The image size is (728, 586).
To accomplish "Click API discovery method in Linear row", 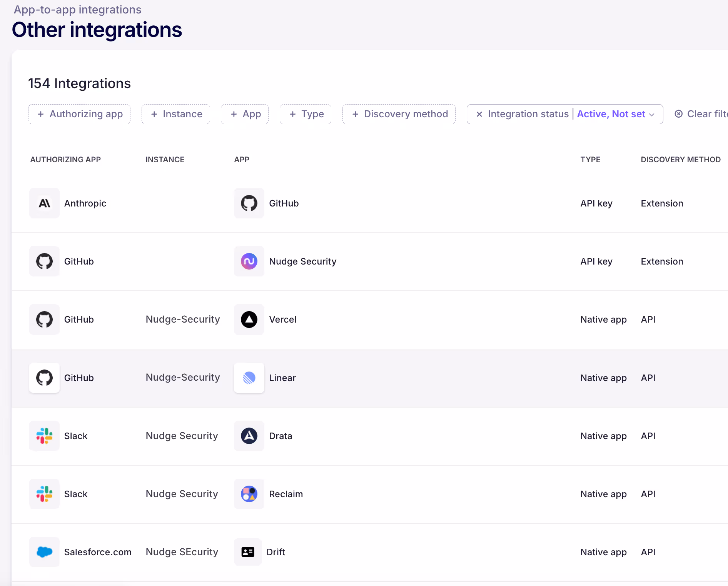I will click(648, 378).
